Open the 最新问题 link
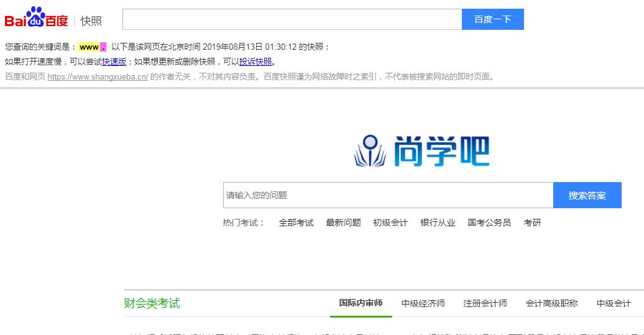Screen dimensions: 644x335 pos(343,223)
